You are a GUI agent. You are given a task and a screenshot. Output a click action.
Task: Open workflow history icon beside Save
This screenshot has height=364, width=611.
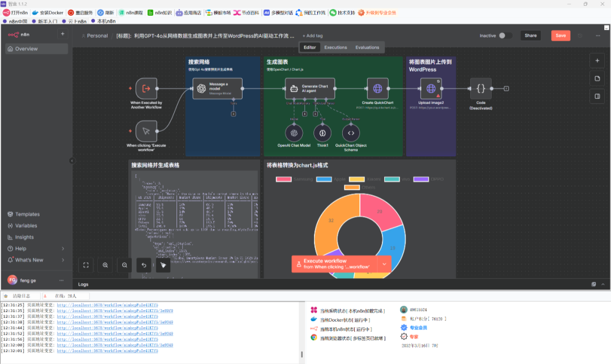pyautogui.click(x=580, y=36)
